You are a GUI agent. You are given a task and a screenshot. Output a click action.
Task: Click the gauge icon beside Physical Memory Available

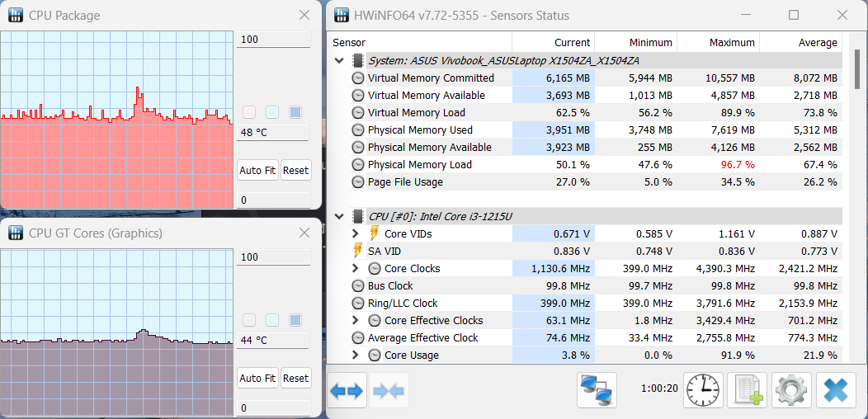point(358,148)
